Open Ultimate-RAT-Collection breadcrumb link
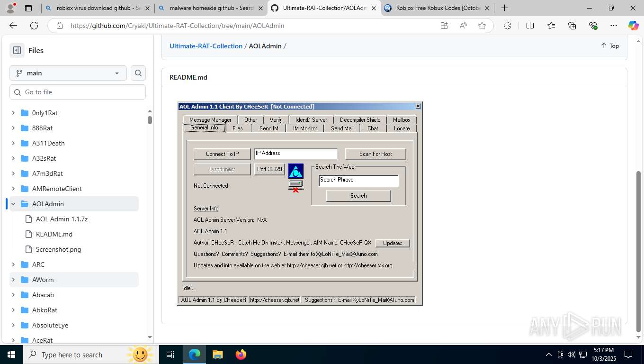Viewport: 644px width, 364px height. tap(206, 46)
